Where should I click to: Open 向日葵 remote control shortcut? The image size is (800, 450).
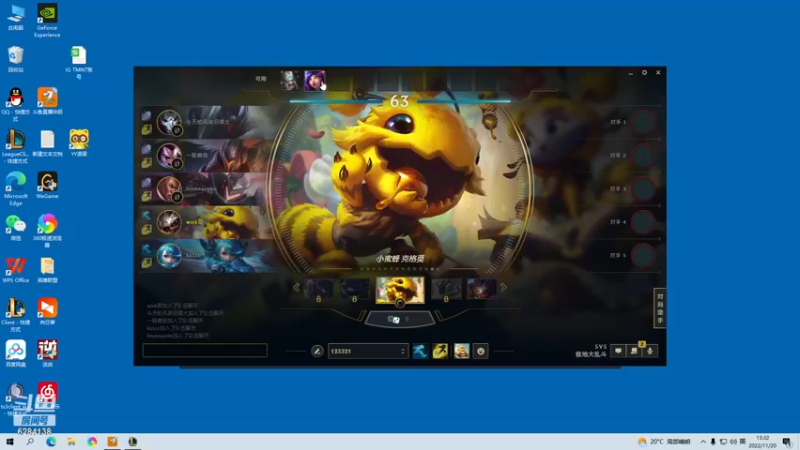click(x=47, y=312)
